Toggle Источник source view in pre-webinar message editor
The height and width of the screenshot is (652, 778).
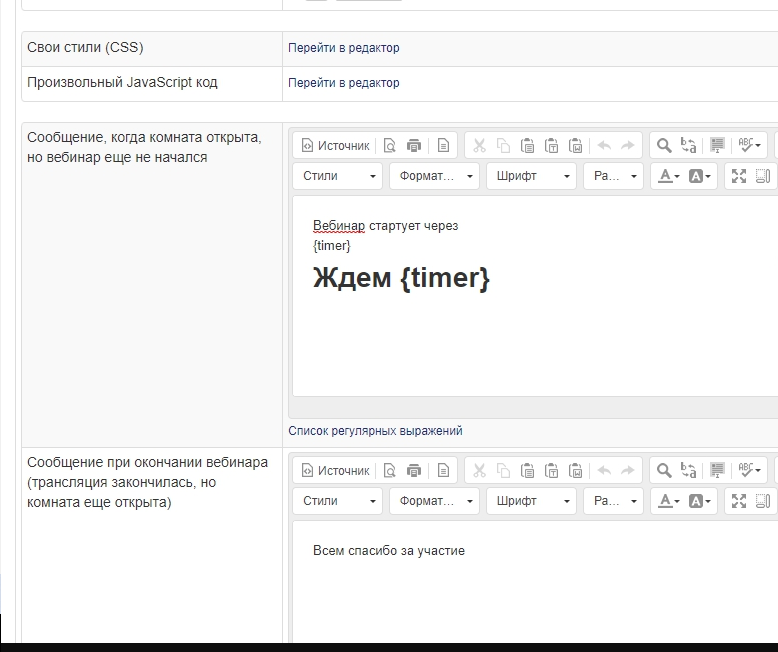pyautogui.click(x=336, y=146)
